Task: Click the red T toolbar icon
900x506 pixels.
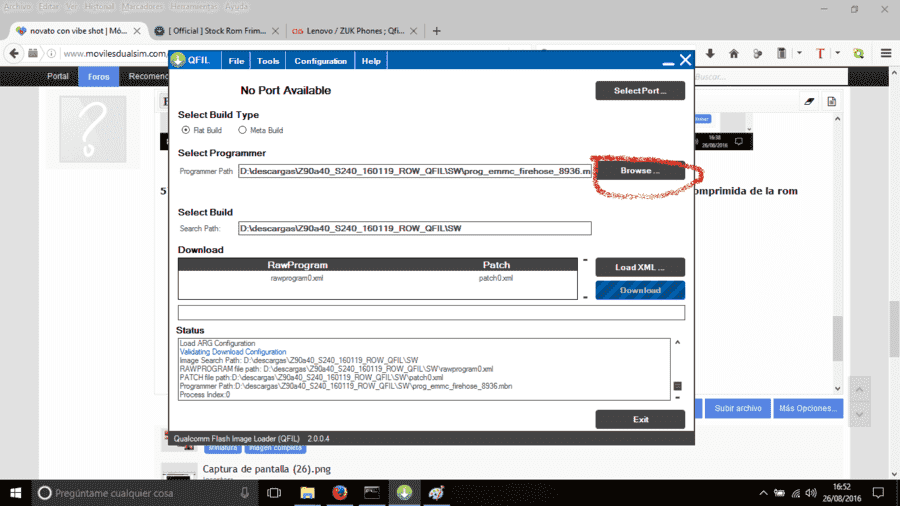Action: (x=820, y=53)
